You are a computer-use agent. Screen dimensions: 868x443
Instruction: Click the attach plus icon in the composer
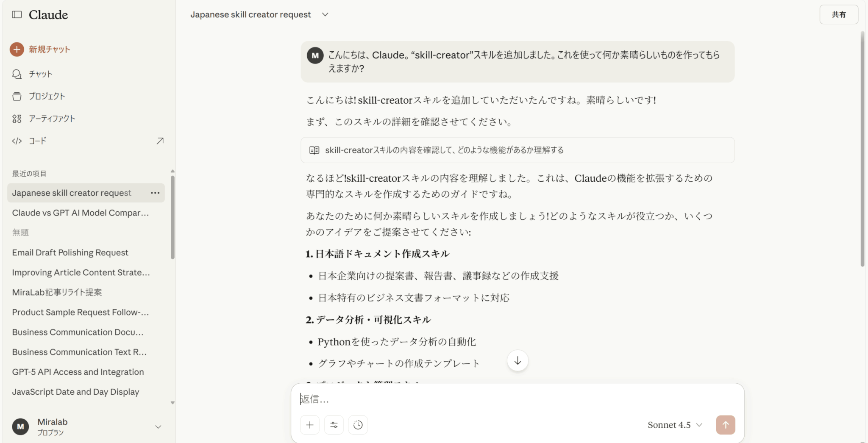(310, 425)
